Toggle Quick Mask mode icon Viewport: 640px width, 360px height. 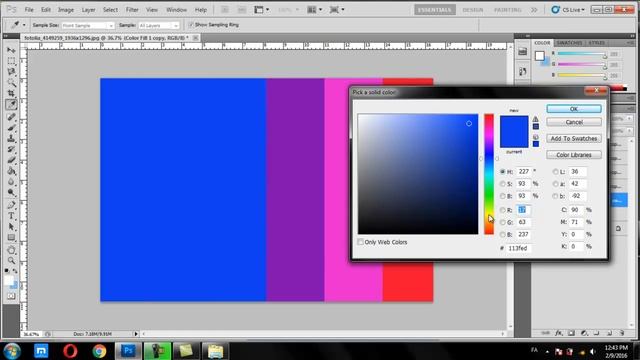pos(11,296)
